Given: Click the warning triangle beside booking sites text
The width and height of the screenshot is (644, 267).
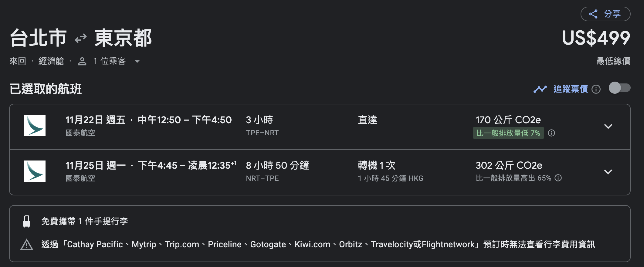Looking at the screenshot, I should click(27, 244).
